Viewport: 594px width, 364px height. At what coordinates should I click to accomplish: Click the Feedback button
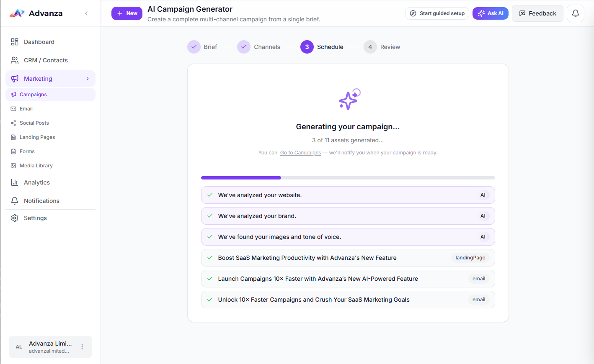pyautogui.click(x=537, y=13)
